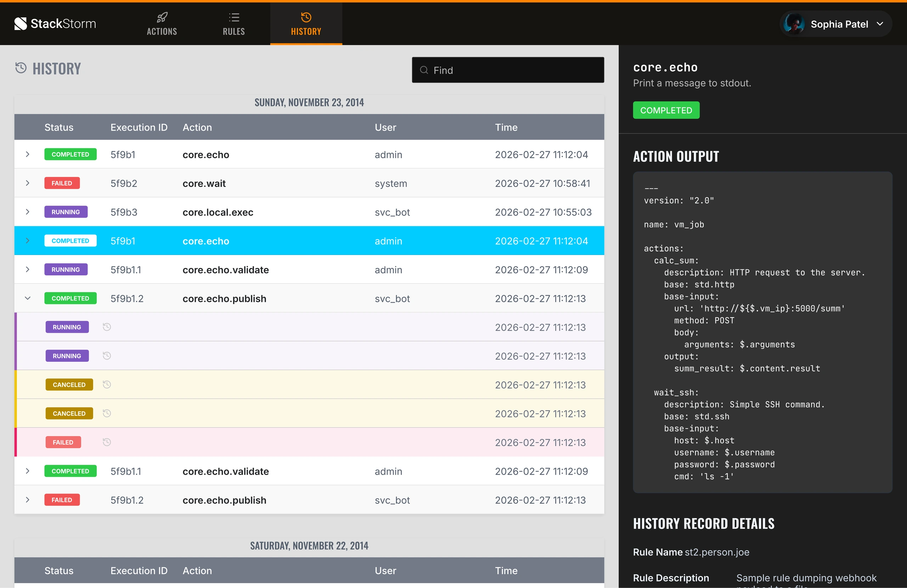The image size is (907, 588).
Task: Click the HISTORY RECORD DETAILS heading
Action: click(704, 524)
